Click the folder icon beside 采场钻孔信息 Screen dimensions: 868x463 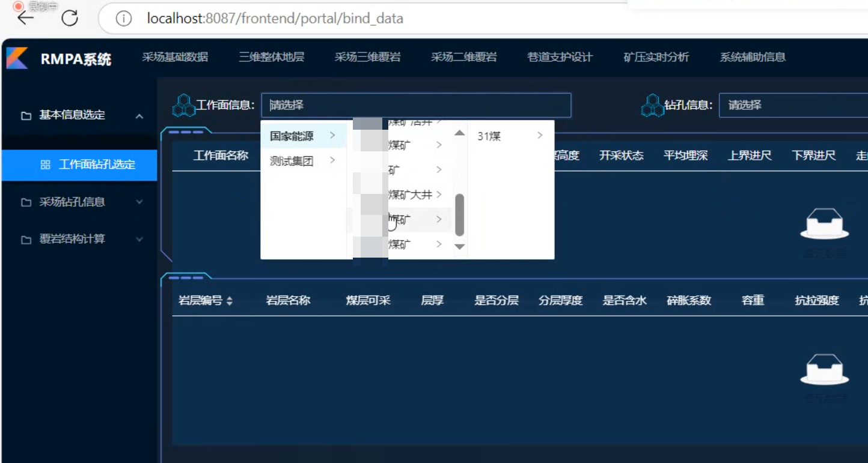point(26,202)
